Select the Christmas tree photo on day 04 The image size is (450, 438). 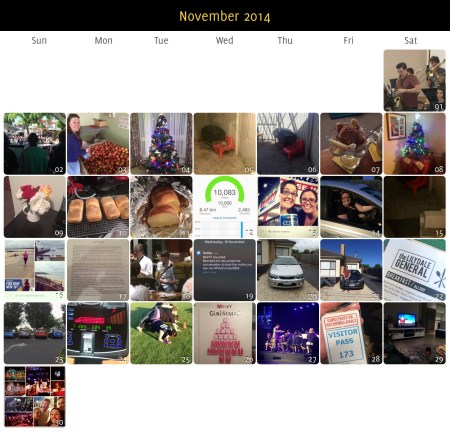pyautogui.click(x=161, y=144)
